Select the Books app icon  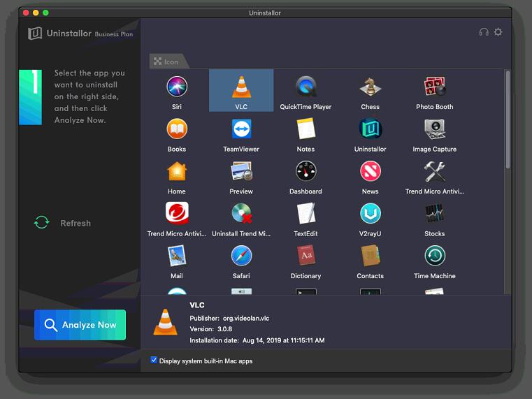click(x=177, y=129)
